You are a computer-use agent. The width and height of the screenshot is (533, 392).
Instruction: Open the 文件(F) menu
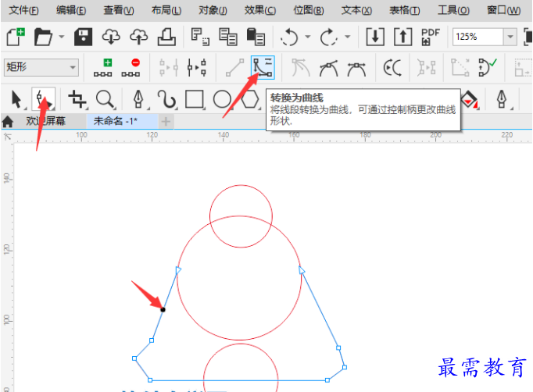(23, 10)
